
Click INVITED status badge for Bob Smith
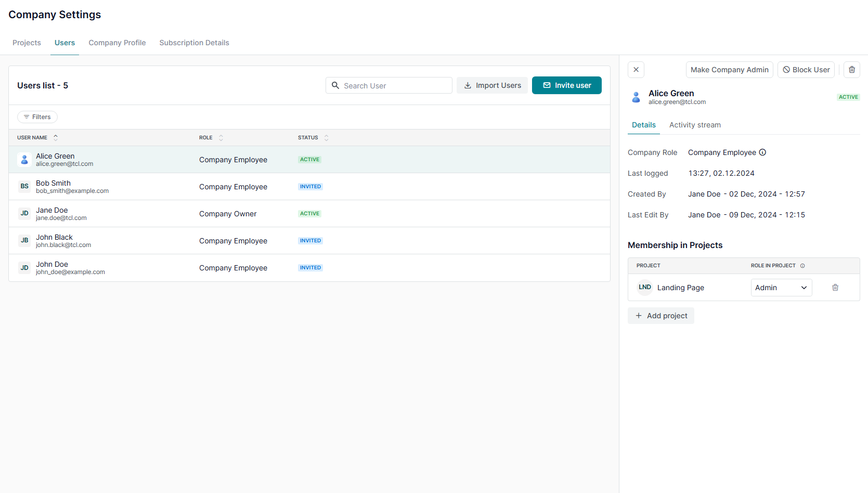pos(310,187)
